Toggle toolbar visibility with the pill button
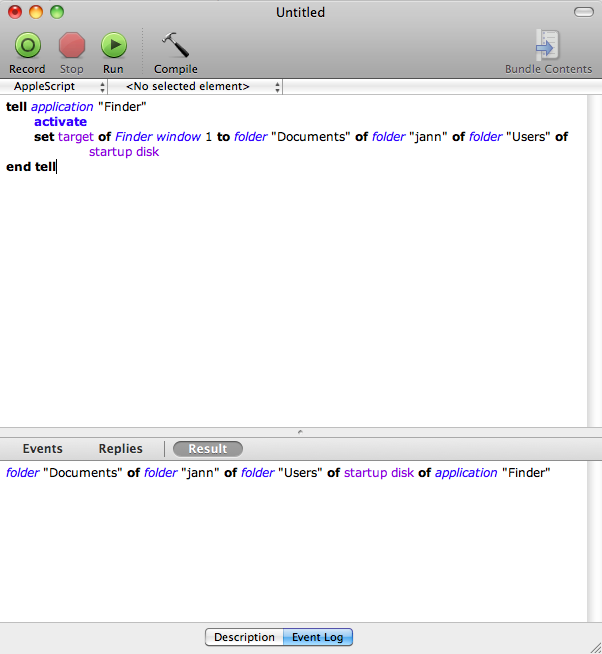The width and height of the screenshot is (602, 654). pyautogui.click(x=583, y=12)
